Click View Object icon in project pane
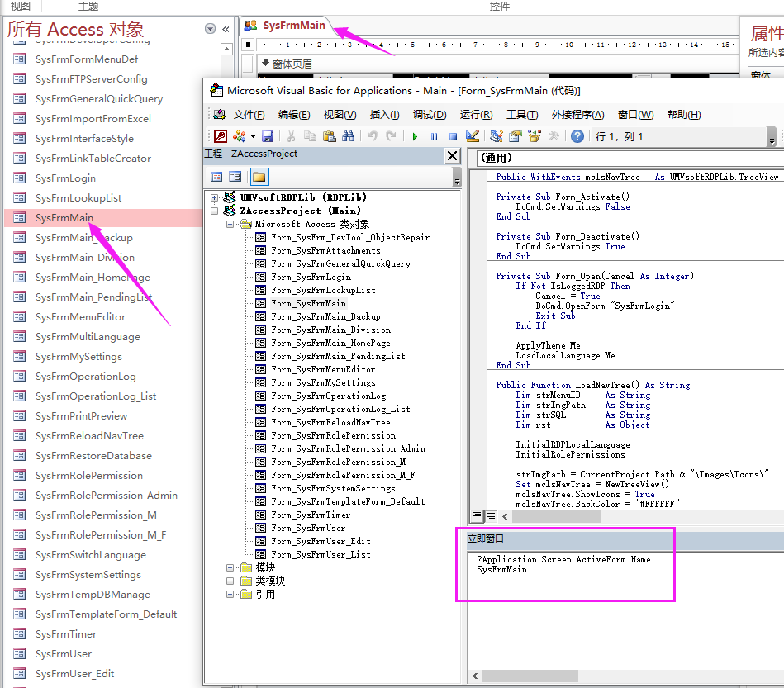784x688 pixels. click(x=235, y=177)
